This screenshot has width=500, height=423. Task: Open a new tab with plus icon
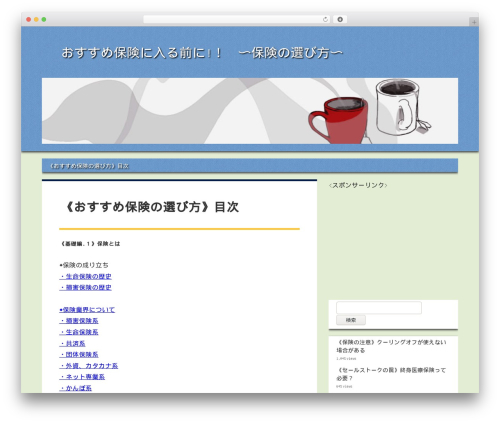point(474,22)
